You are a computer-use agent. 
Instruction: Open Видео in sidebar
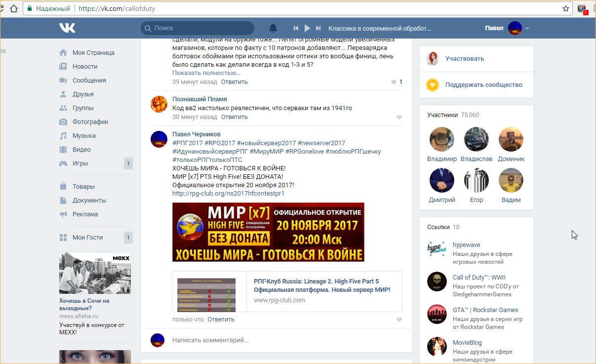point(81,149)
